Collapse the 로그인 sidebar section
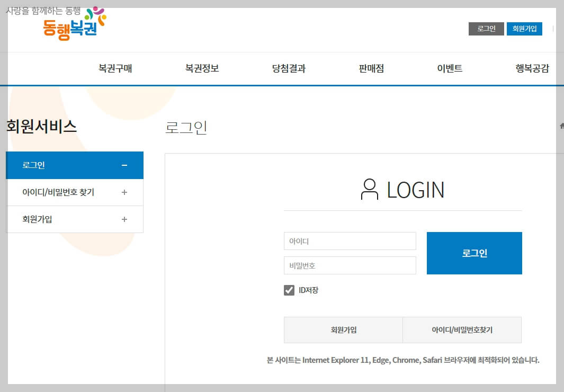Screen dimensions: 564x392 (x=74, y=165)
